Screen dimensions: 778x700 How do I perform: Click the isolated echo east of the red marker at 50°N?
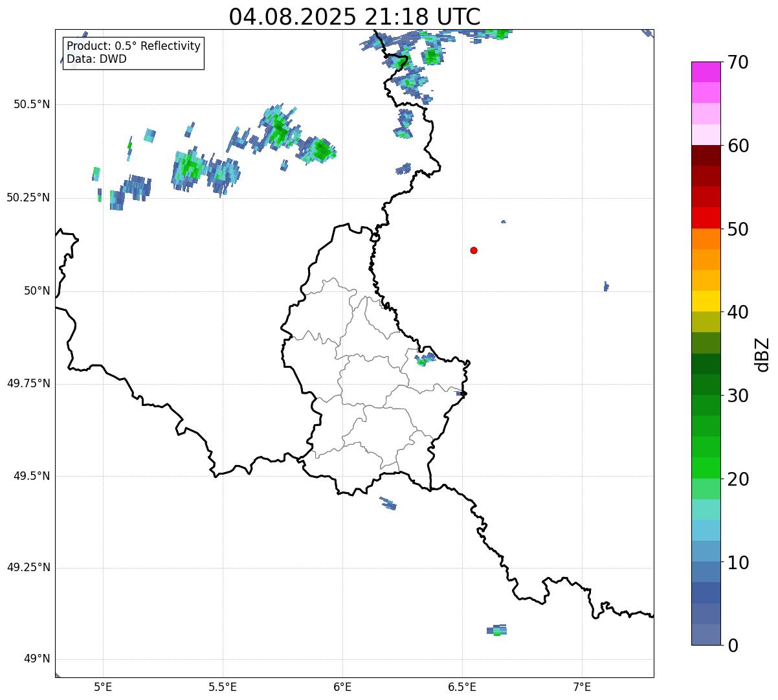606,286
